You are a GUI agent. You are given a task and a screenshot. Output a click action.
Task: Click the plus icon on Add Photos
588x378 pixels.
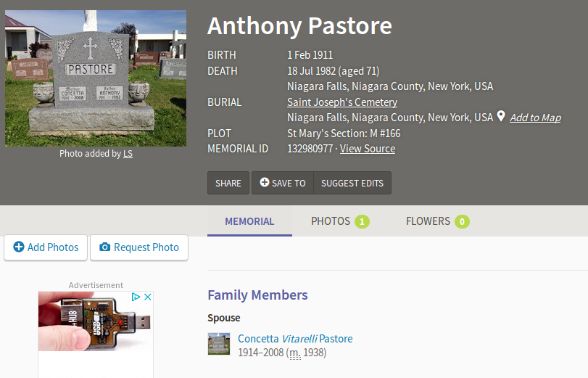tap(19, 247)
